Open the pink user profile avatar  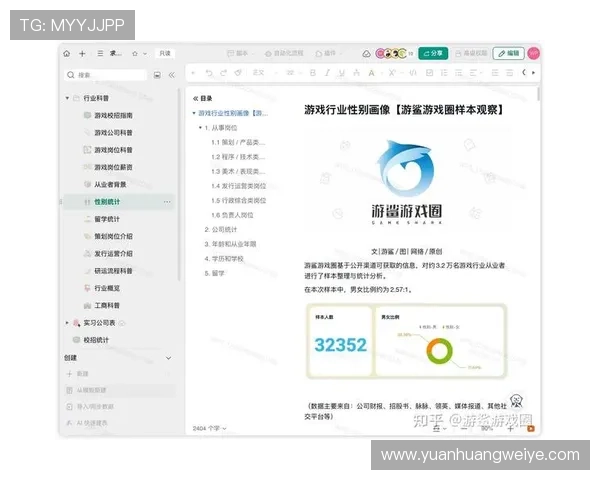coord(533,53)
